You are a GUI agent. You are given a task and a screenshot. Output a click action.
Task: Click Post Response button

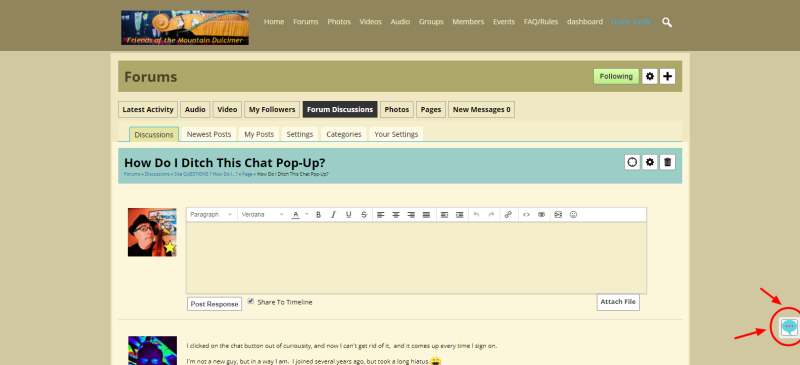point(214,304)
